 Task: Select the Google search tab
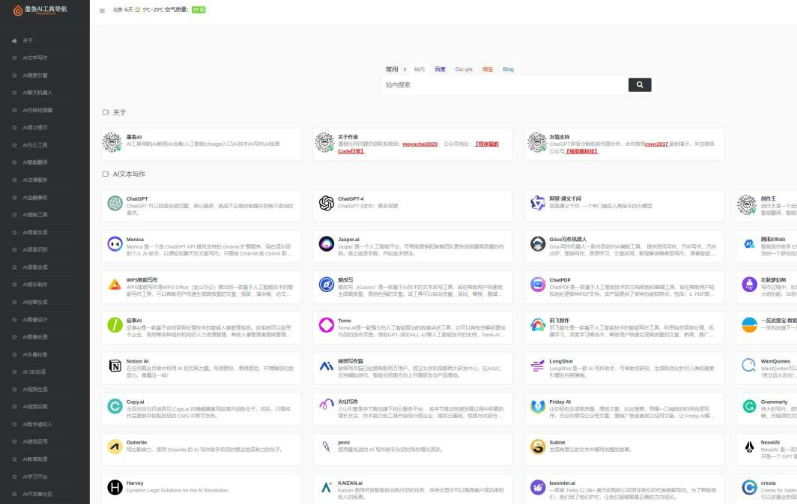point(464,70)
